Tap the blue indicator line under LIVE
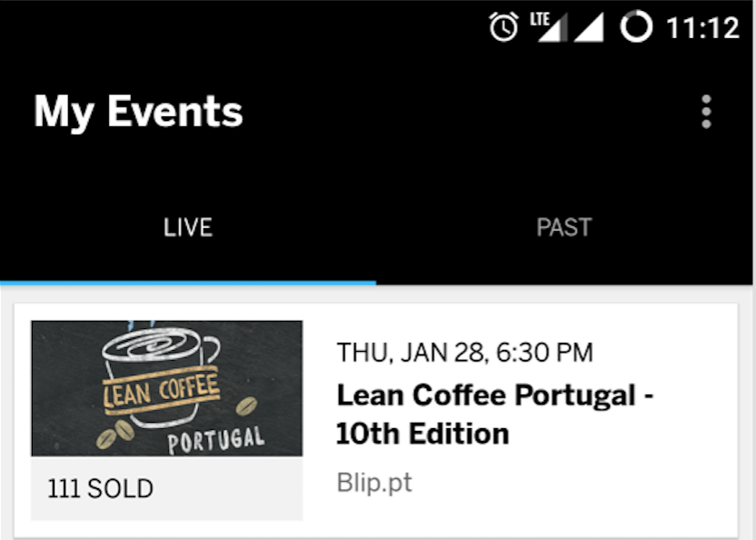 [x=188, y=283]
